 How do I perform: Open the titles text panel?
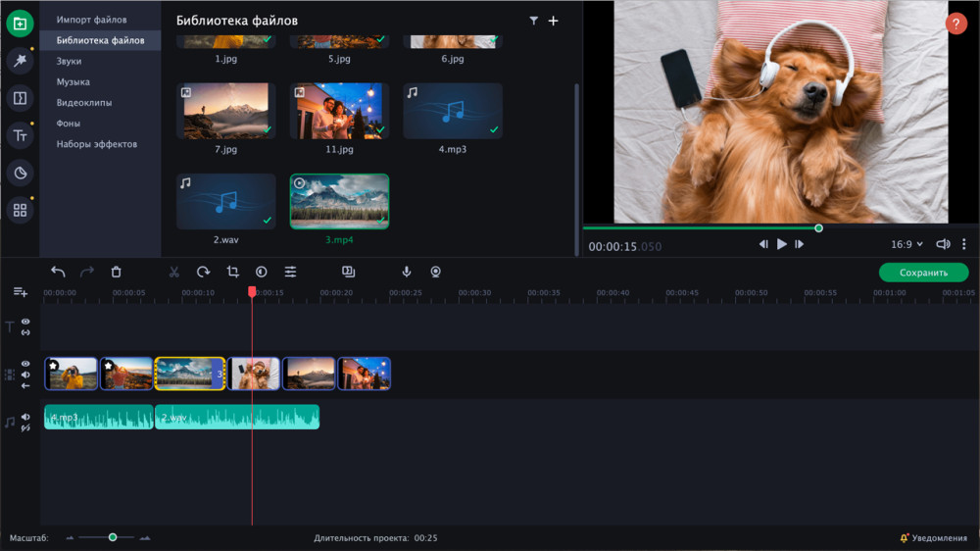click(x=20, y=135)
